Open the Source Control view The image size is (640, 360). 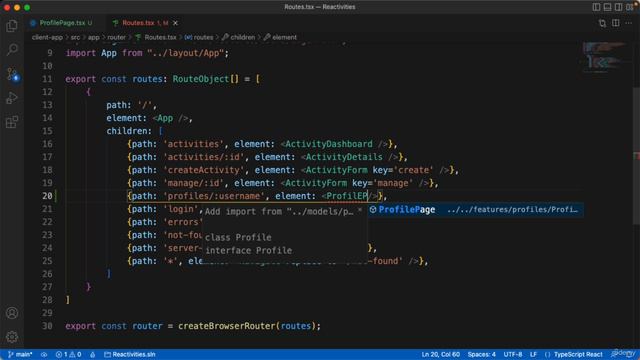[13, 74]
